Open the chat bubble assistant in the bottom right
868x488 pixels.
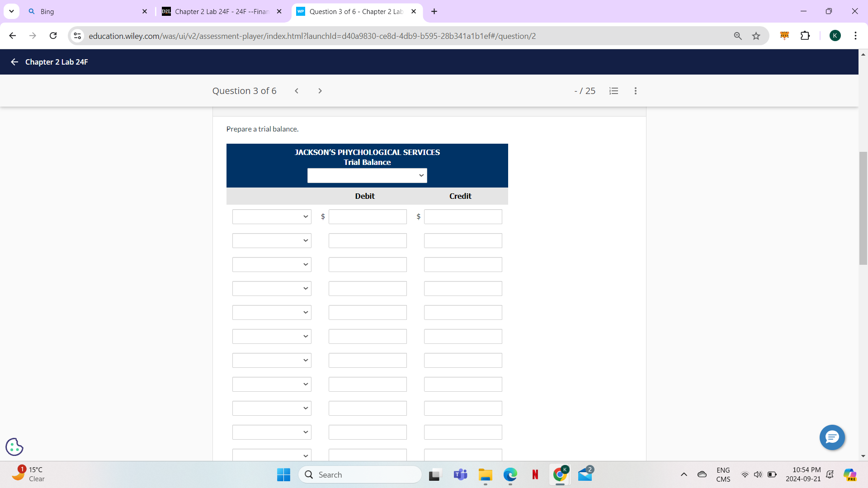click(832, 437)
